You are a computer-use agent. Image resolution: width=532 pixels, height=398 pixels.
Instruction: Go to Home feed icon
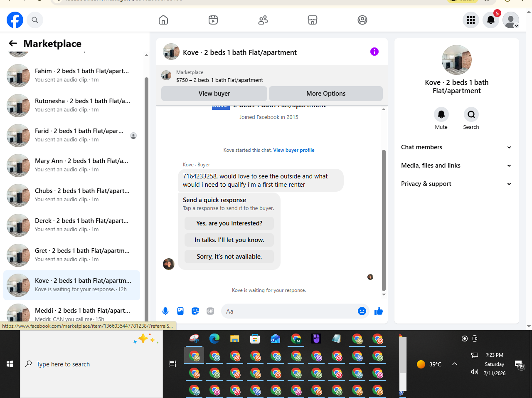163,20
